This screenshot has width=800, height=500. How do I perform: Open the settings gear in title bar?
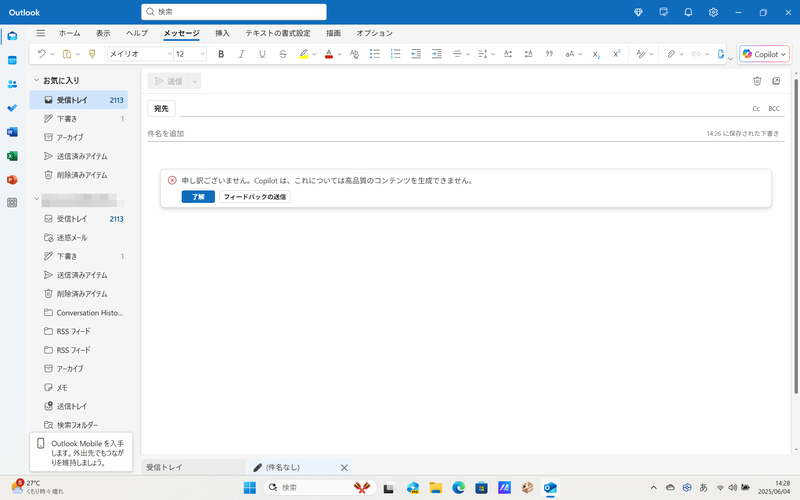[713, 12]
